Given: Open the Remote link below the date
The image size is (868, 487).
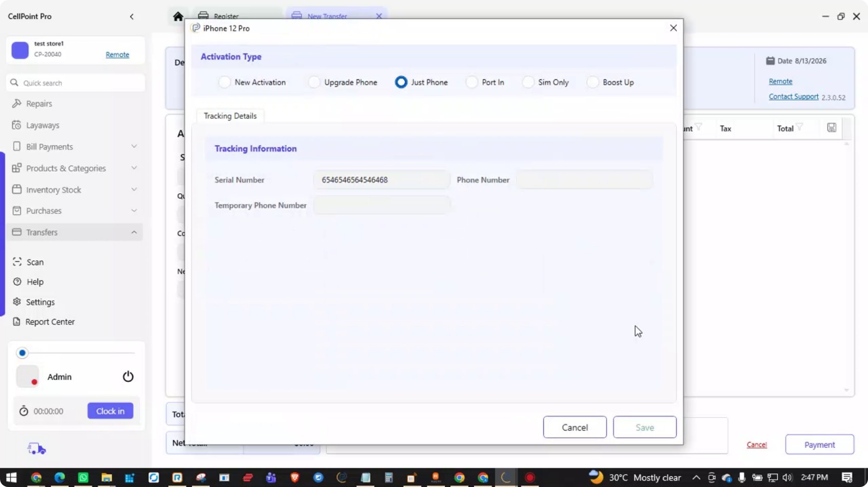Looking at the screenshot, I should coord(780,82).
